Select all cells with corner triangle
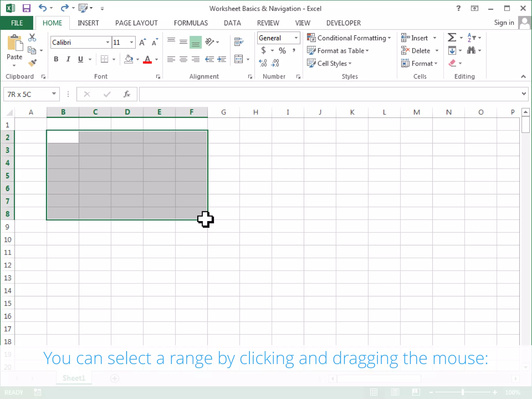 pyautogui.click(x=9, y=112)
